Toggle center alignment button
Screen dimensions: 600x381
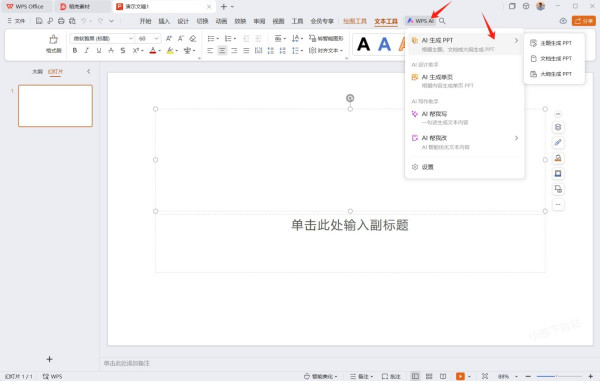click(222, 50)
